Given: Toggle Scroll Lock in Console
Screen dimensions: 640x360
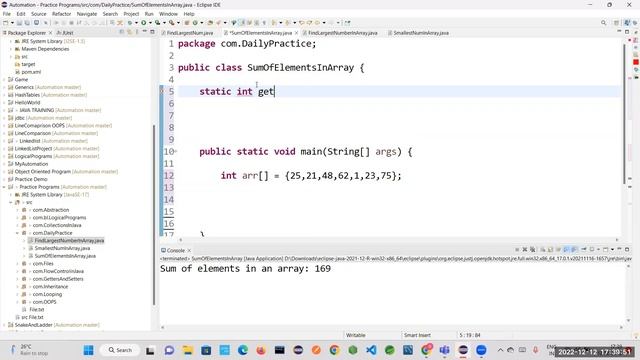Looking at the screenshot, I should click(x=550, y=249).
